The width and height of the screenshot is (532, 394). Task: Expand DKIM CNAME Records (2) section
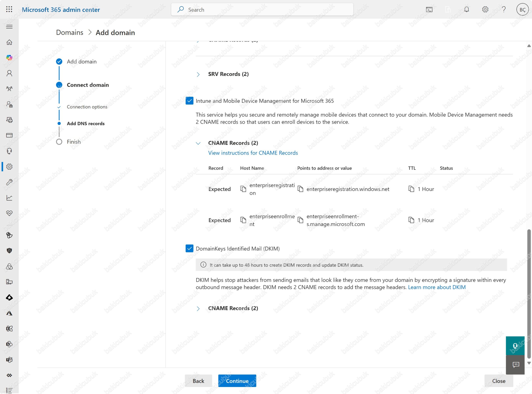tap(198, 309)
